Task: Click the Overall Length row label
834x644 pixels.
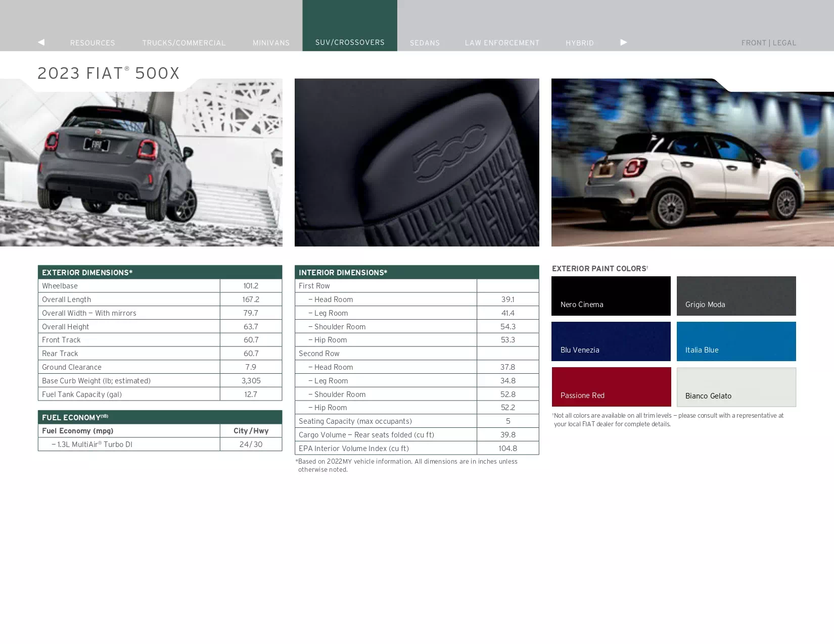Action: 67,300
